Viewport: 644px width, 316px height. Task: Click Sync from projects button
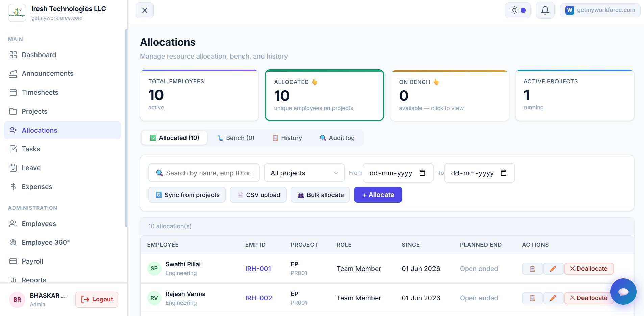[187, 195]
